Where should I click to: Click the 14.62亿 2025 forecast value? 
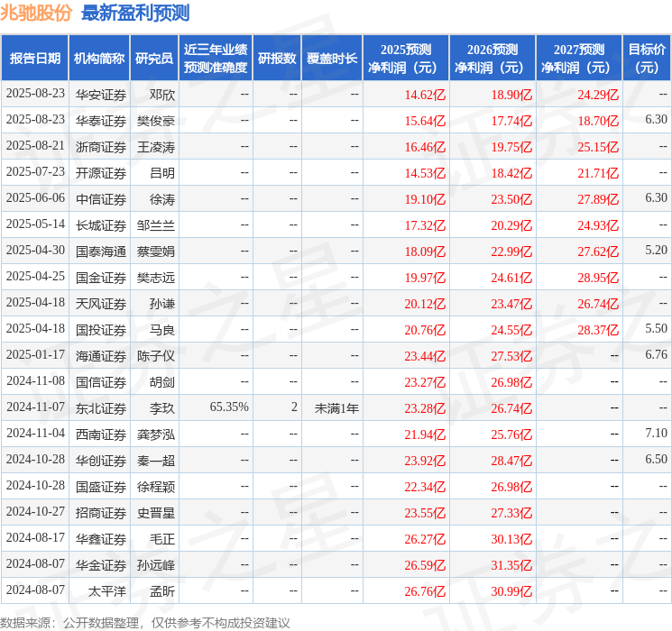[425, 95]
